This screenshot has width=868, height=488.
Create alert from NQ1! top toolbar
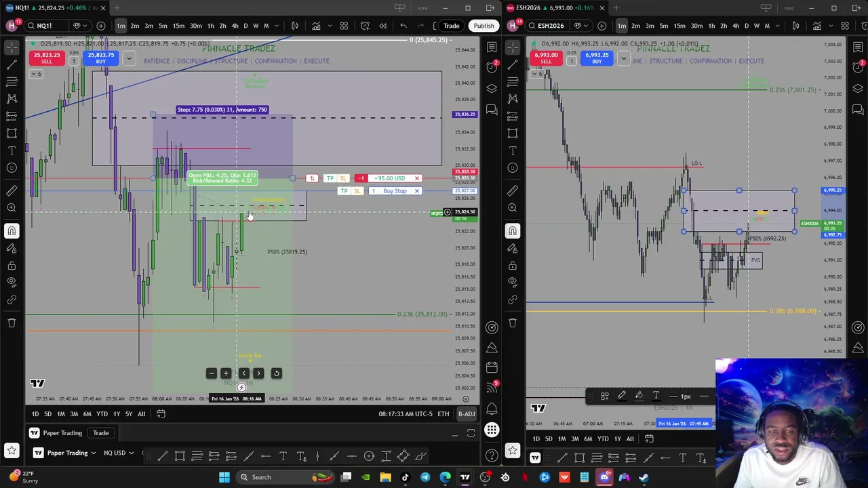click(x=366, y=26)
